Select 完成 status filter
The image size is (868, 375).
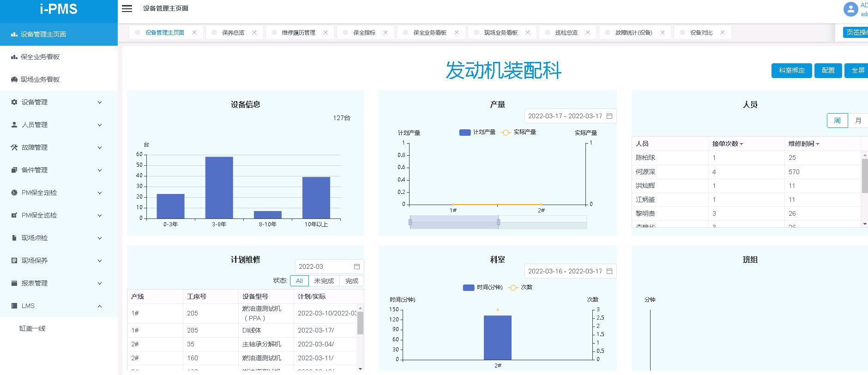[352, 281]
